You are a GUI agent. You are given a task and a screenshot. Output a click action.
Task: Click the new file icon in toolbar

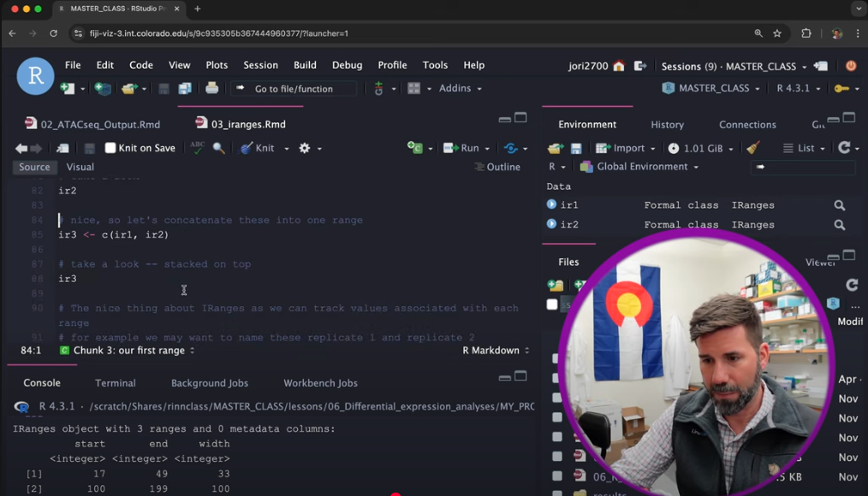(x=68, y=88)
